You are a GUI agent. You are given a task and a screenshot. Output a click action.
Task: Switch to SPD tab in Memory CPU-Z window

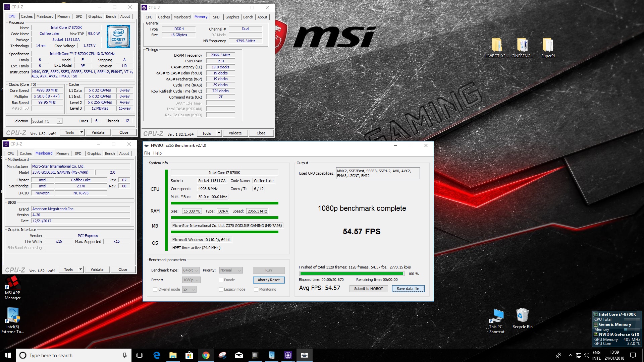point(216,17)
